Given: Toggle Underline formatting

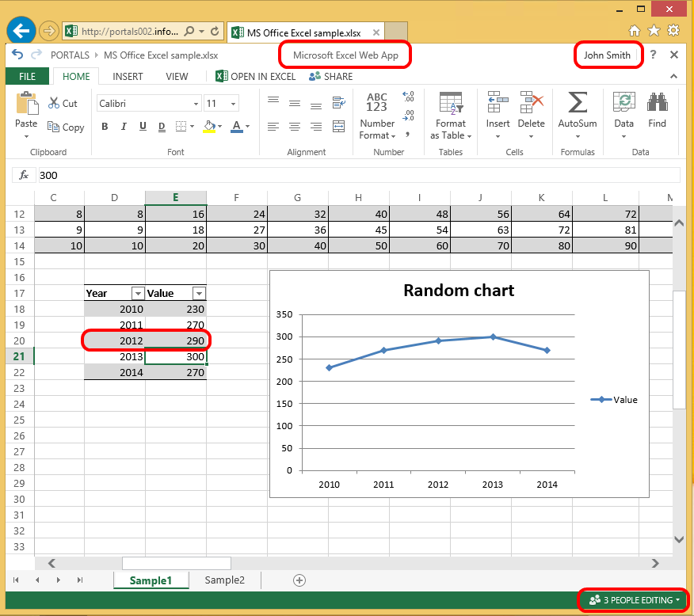Looking at the screenshot, I should point(143,127).
